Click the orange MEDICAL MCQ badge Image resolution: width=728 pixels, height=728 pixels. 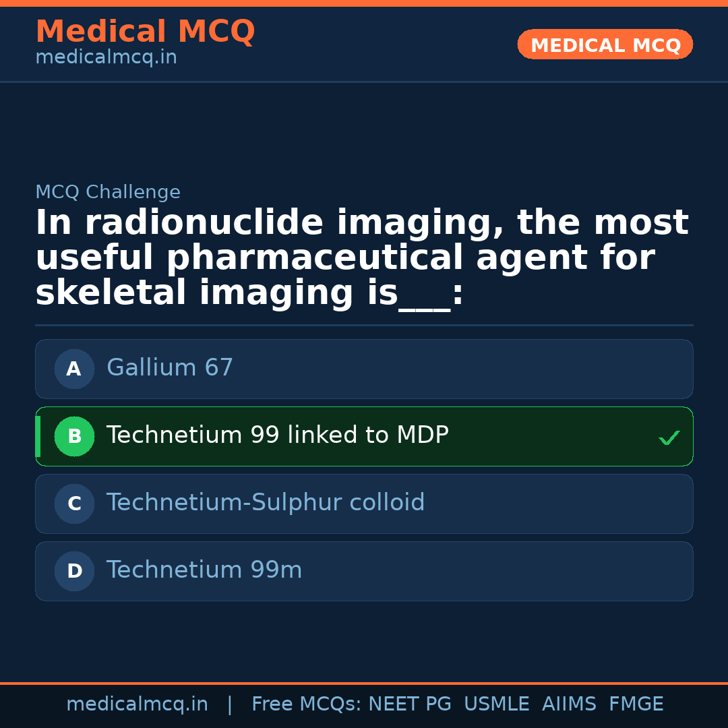pos(605,45)
